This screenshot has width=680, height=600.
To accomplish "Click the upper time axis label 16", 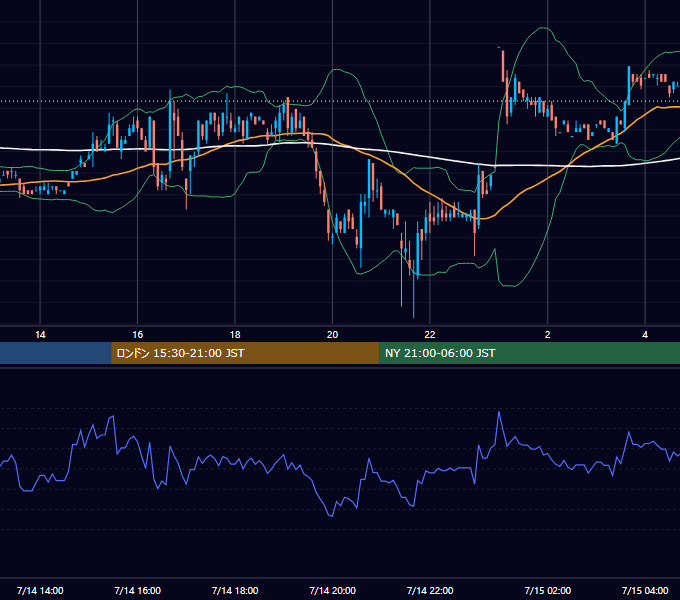I will [x=137, y=335].
